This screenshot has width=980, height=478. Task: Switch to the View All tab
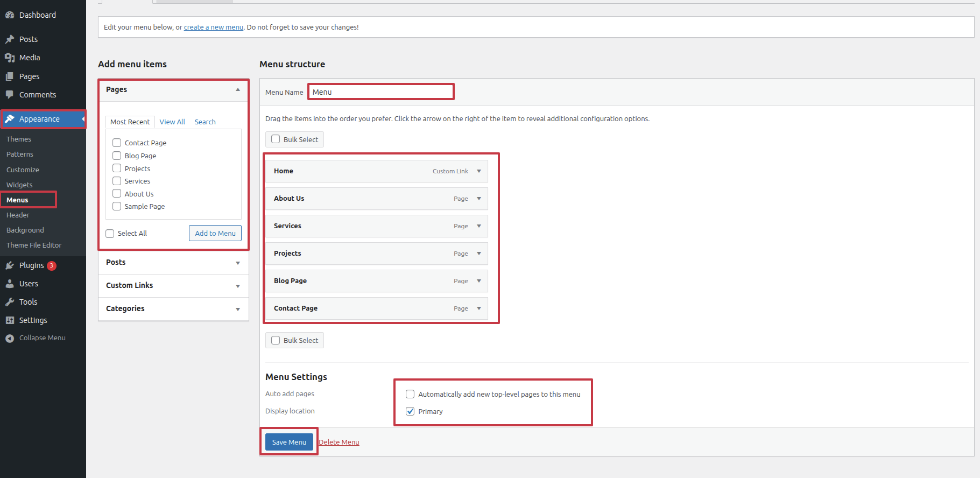172,122
